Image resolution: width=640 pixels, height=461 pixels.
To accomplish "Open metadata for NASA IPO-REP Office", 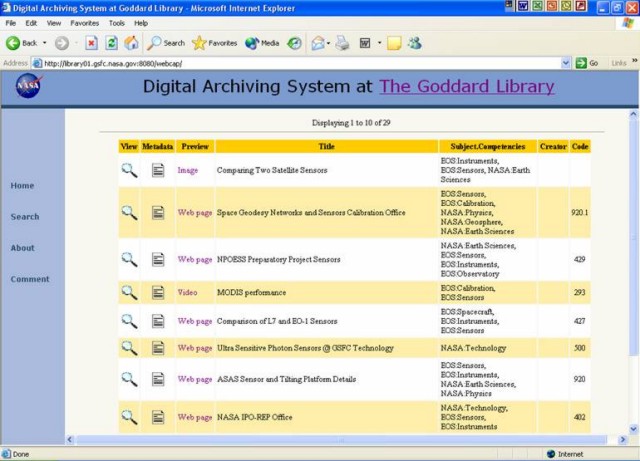I will [x=158, y=417].
